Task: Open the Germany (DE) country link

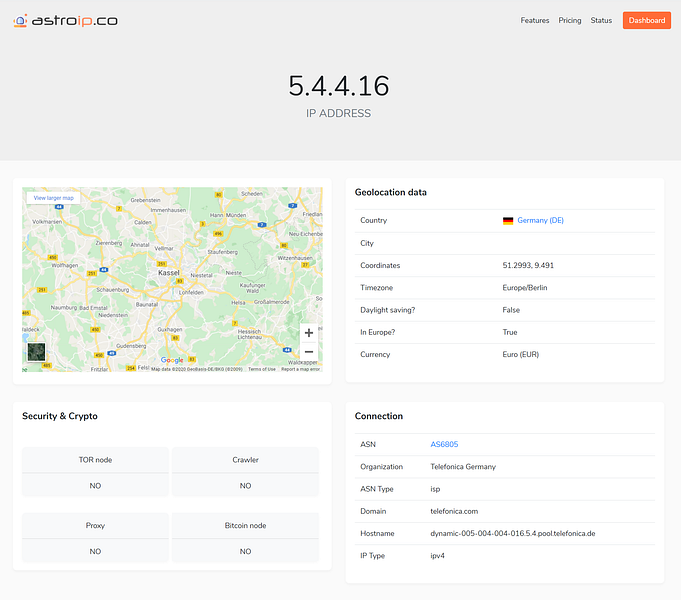Action: (x=540, y=220)
